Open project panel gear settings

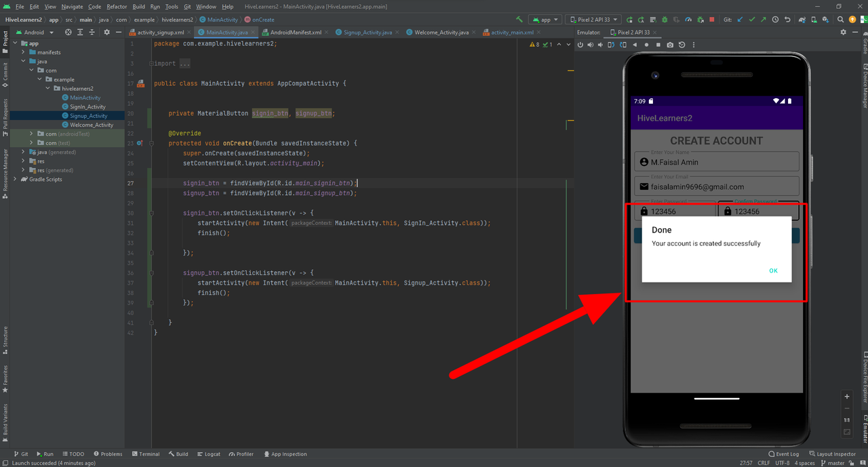pyautogui.click(x=106, y=32)
